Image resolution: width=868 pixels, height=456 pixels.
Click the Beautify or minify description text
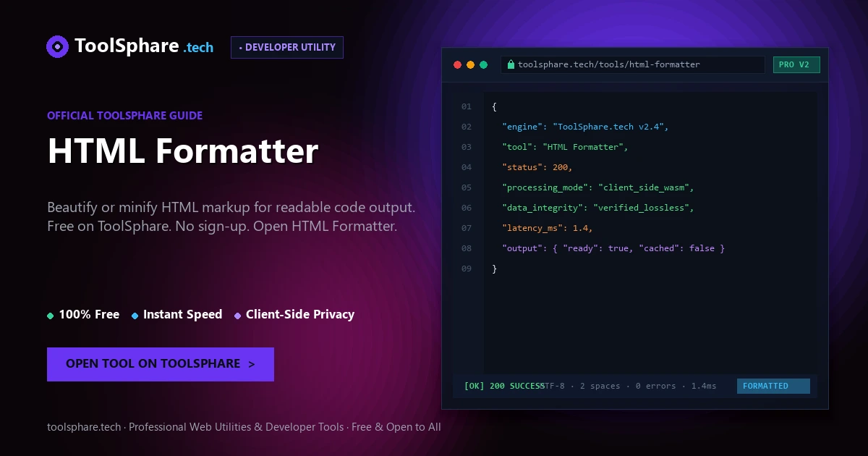tap(231, 216)
